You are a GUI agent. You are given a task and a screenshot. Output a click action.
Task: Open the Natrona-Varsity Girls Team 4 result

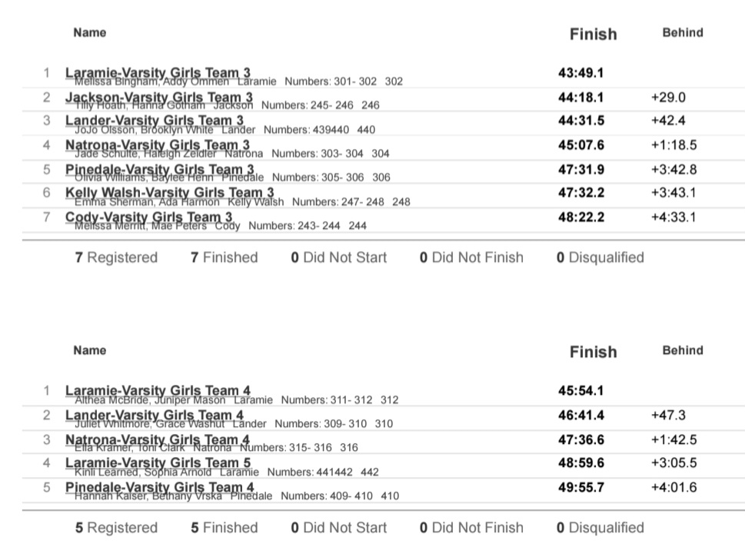pyautogui.click(x=157, y=439)
